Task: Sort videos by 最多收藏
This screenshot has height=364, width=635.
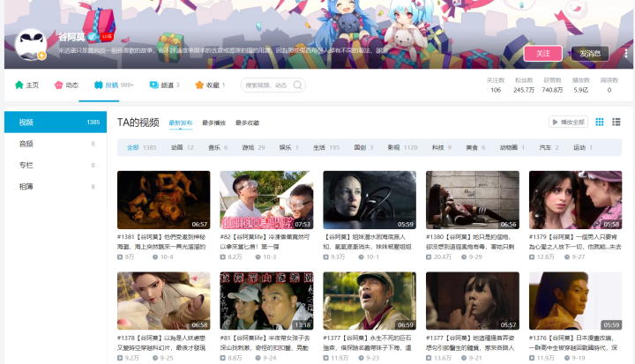Action: (247, 123)
